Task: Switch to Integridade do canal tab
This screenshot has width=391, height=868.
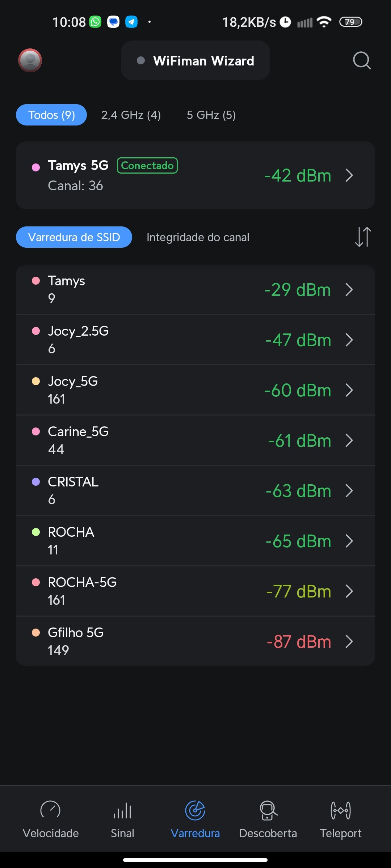Action: click(198, 237)
